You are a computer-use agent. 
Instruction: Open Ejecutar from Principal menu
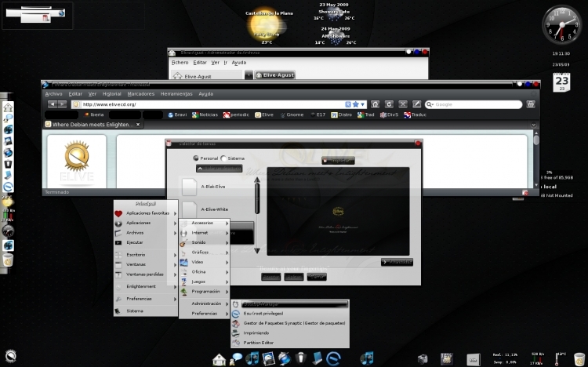[x=146, y=242]
